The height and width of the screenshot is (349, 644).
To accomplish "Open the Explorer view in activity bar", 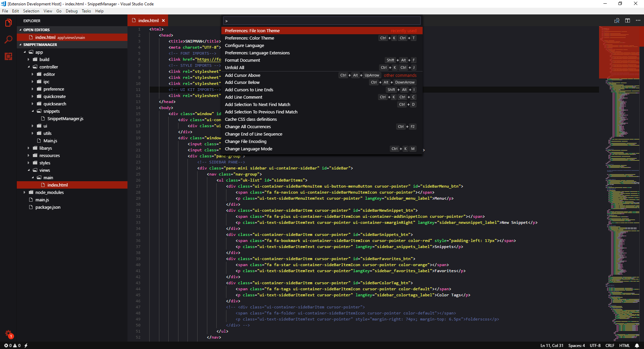I will 8,23.
